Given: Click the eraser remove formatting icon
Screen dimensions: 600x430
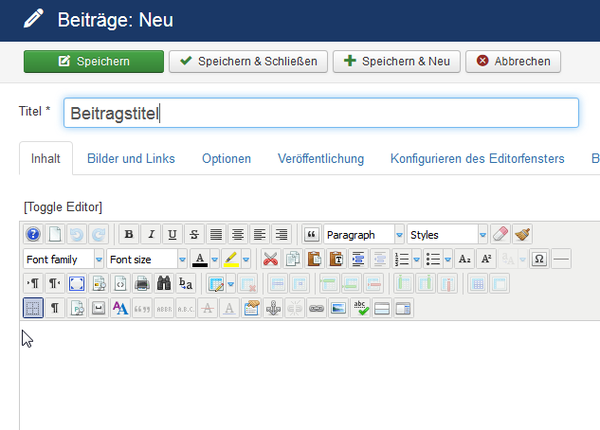Looking at the screenshot, I should 501,235.
